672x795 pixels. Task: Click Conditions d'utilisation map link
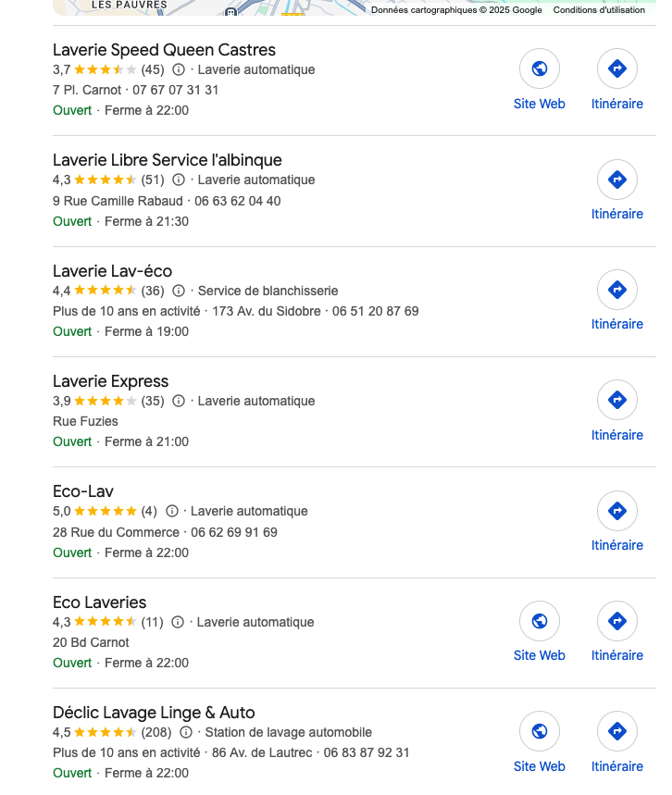pos(599,10)
